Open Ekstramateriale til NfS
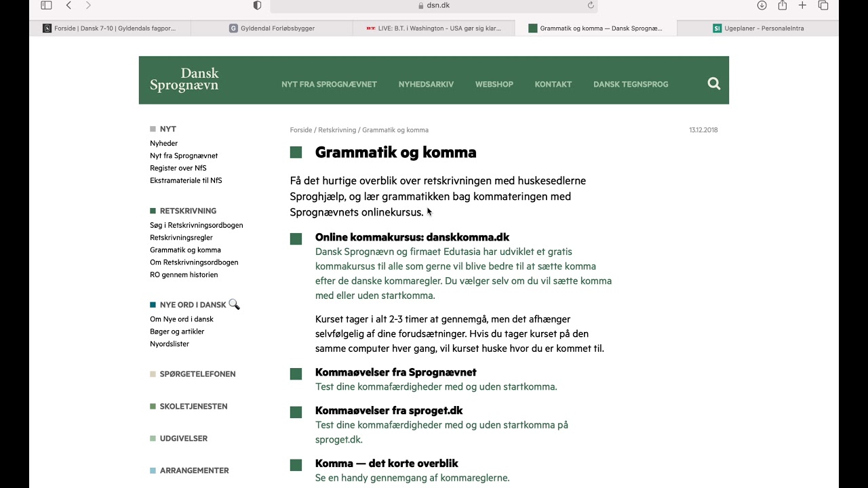Viewport: 868px width, 488px height. click(x=186, y=180)
